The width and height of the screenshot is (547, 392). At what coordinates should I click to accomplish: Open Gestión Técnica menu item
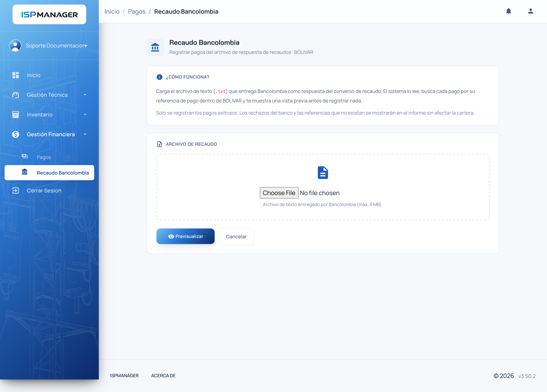point(49,95)
